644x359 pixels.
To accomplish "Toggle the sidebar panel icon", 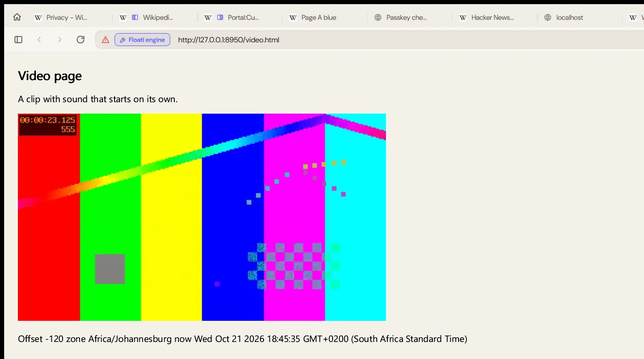I will (x=18, y=40).
